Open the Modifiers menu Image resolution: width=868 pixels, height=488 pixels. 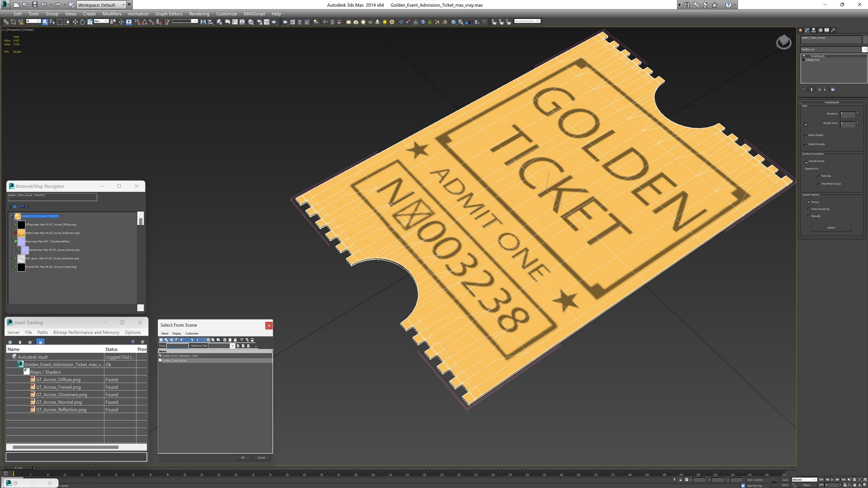(112, 14)
